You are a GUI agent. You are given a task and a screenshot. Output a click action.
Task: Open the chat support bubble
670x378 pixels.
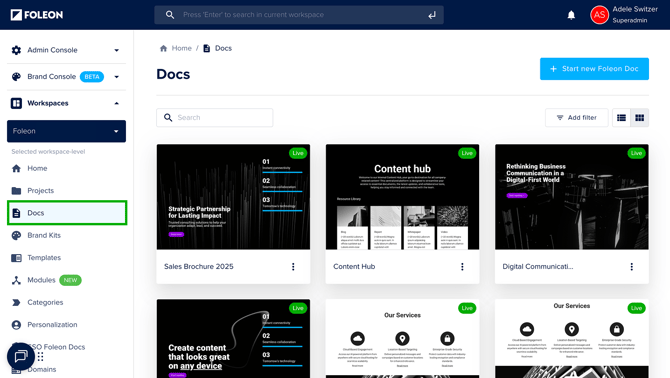click(x=21, y=356)
